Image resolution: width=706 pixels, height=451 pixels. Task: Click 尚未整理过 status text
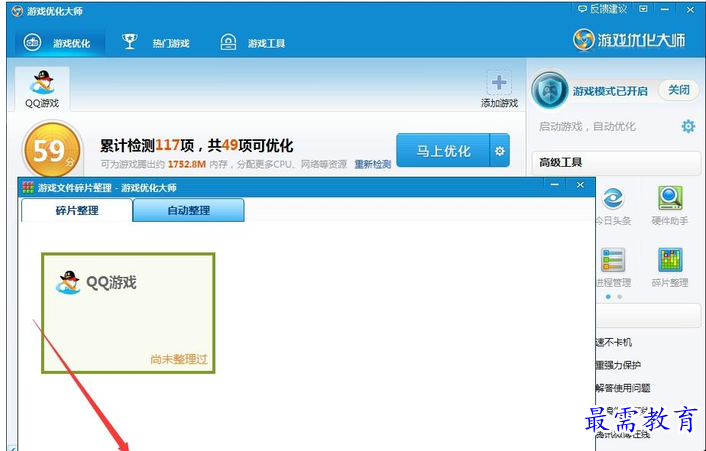point(179,359)
